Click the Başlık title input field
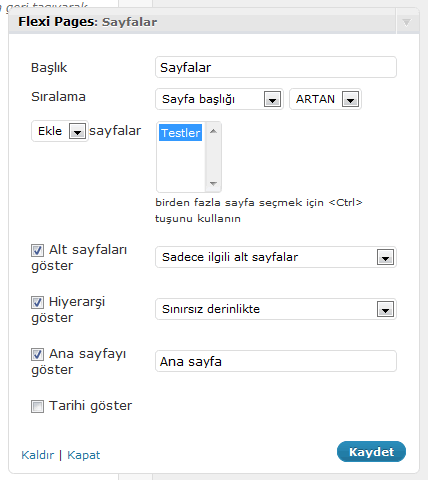428x480 pixels. [x=276, y=67]
